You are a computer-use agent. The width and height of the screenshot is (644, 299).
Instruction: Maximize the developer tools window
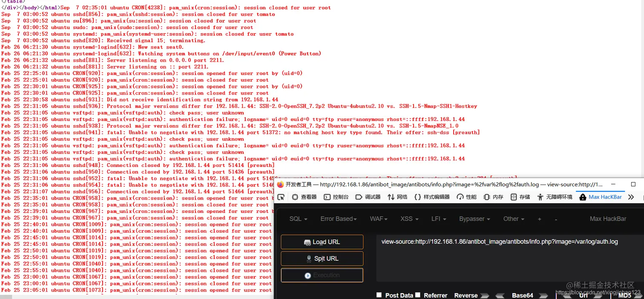click(x=633, y=184)
